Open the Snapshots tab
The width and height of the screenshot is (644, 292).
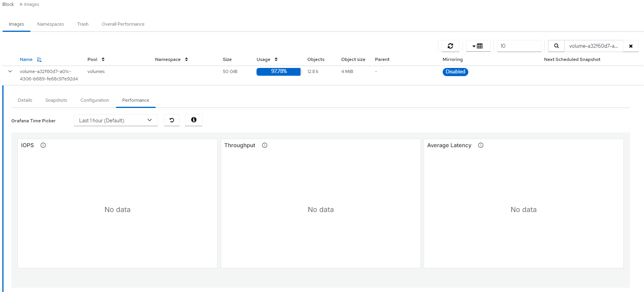tap(56, 100)
